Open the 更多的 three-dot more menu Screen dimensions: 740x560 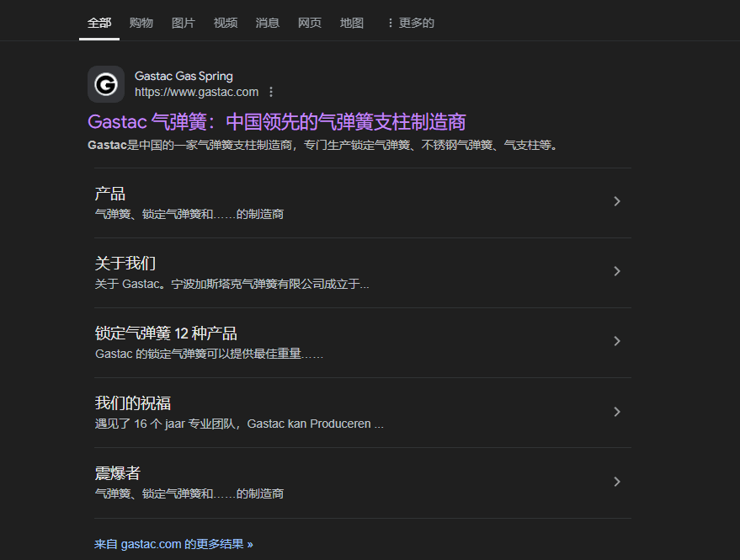(410, 23)
